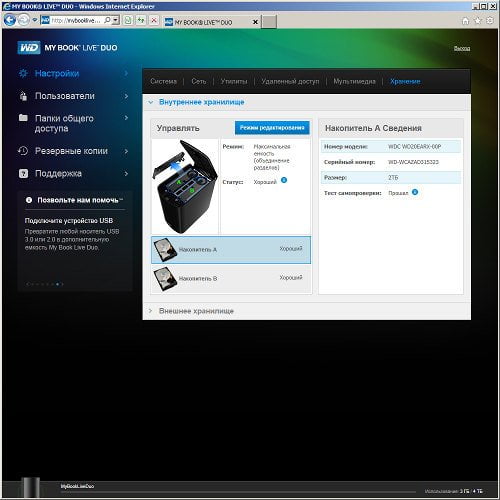This screenshot has height=500, width=500.
Task: Click the info icon next to Статус Хороший
Action: (284, 180)
